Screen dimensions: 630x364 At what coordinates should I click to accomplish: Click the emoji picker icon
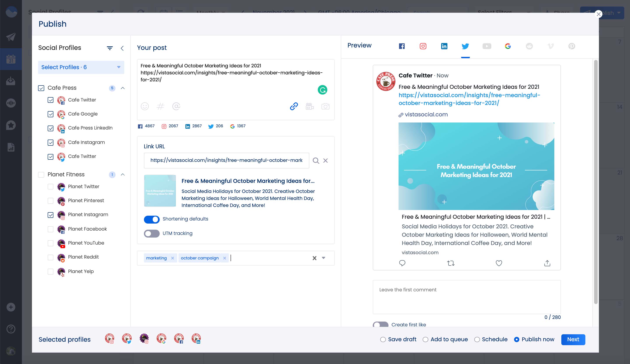coord(145,107)
